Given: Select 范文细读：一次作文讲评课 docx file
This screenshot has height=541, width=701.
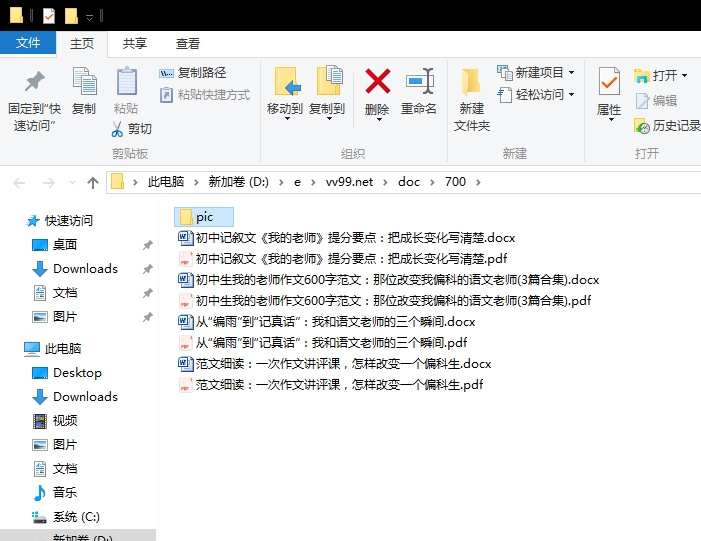Looking at the screenshot, I should point(334,363).
